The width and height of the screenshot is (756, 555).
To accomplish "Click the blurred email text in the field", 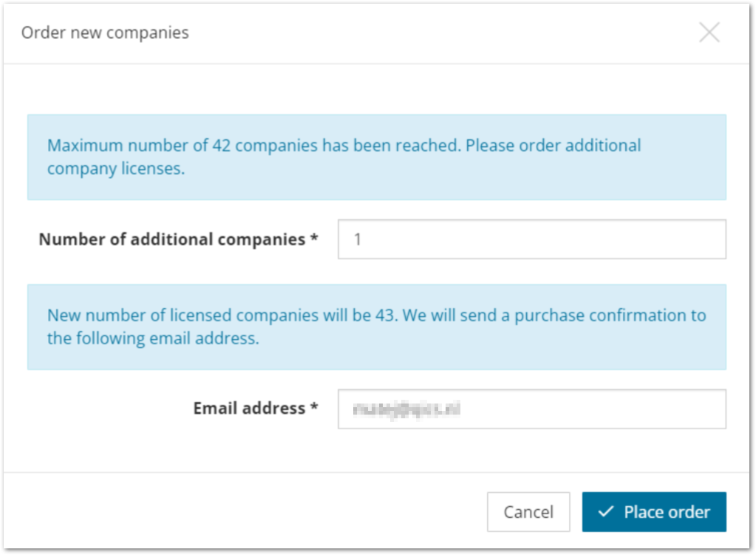I will tap(406, 409).
